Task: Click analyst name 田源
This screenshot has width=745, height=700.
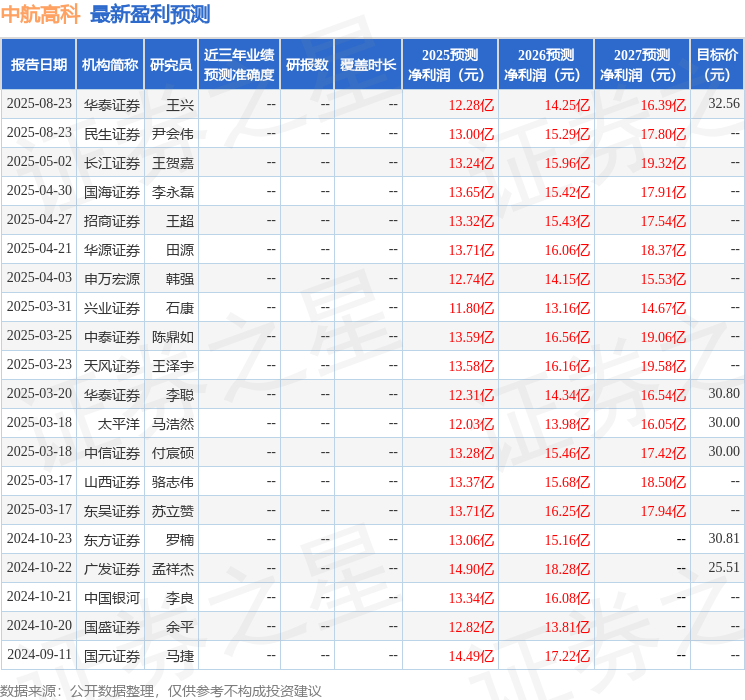Action: [180, 250]
